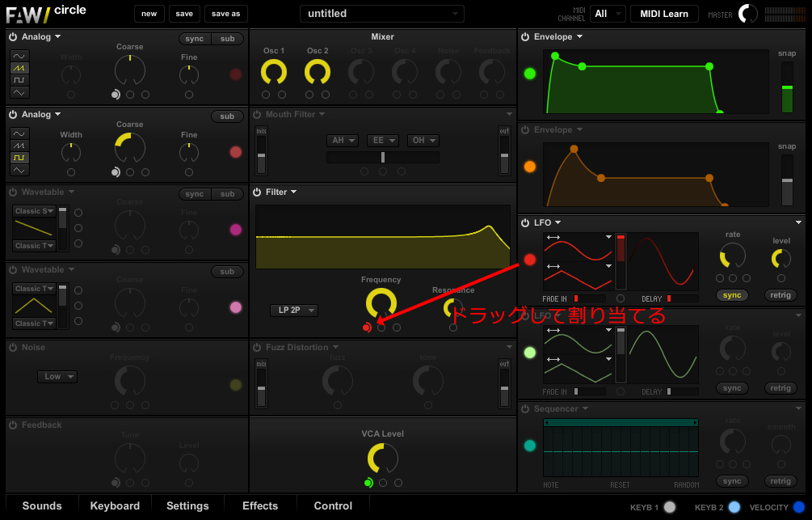Enable the Fuzz Distortion power

257,348
